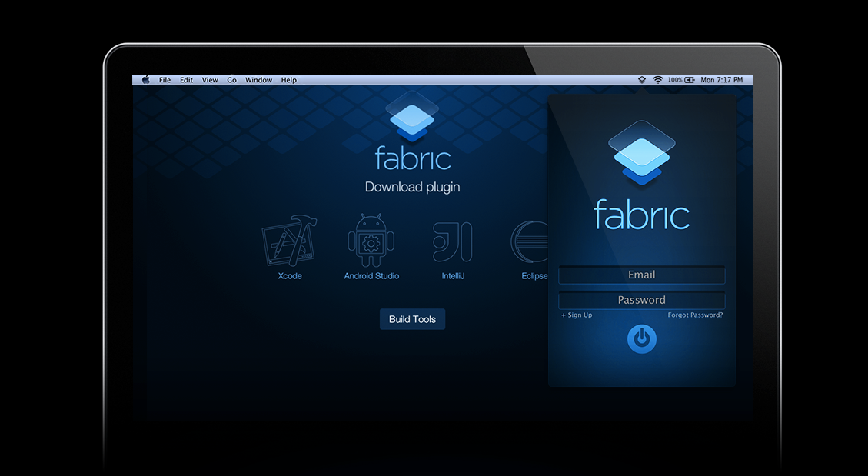Open the Apple menu
868x476 pixels.
tap(146, 80)
